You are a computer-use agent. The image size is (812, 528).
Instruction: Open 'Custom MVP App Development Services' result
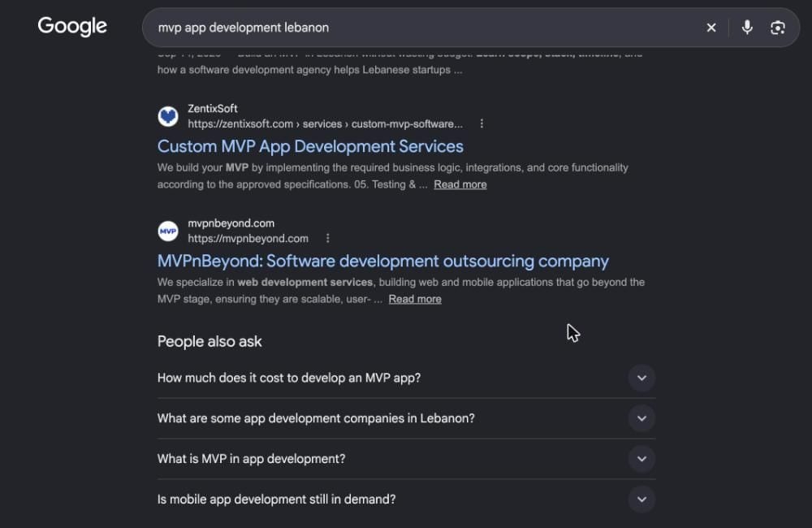[310, 147]
